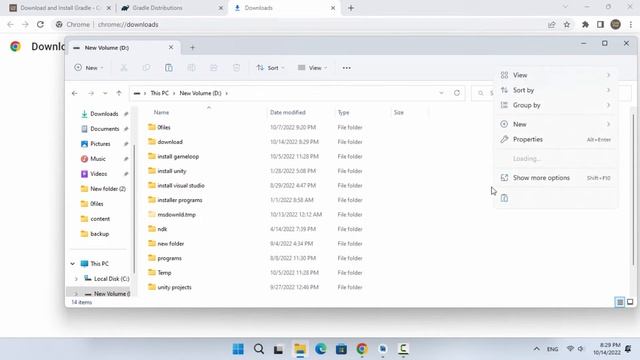
Task: Refresh the New Volume (D:) folder view
Action: pos(457,93)
